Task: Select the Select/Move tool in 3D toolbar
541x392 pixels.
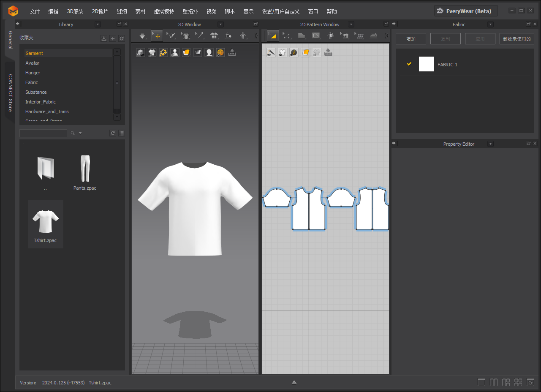Action: coord(157,36)
